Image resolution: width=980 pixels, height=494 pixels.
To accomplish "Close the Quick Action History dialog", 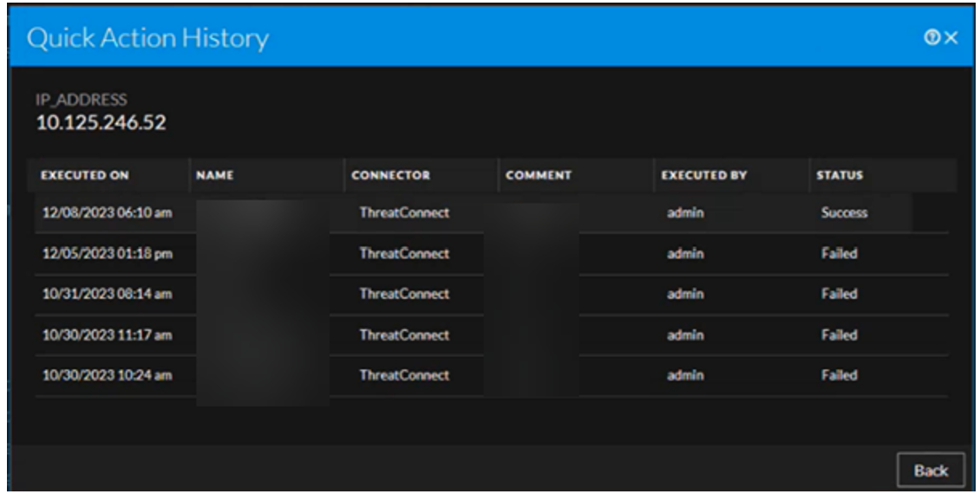I will [951, 38].
